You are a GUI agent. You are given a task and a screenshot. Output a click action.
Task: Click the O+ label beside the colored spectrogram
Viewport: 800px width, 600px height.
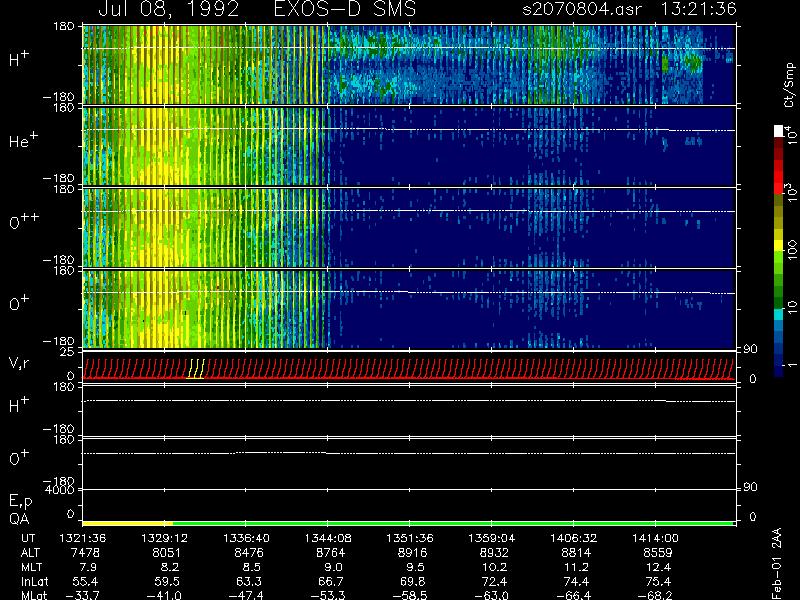(19, 303)
